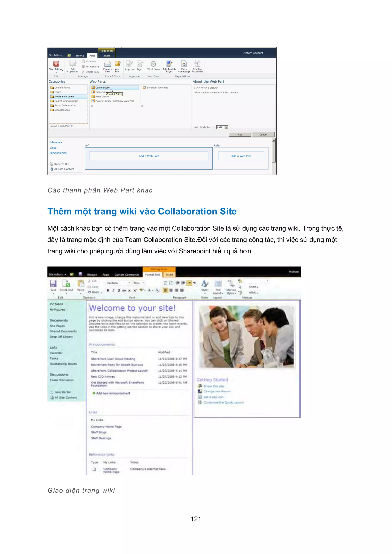
Task: Open the font color picker
Action: (x=150, y=290)
